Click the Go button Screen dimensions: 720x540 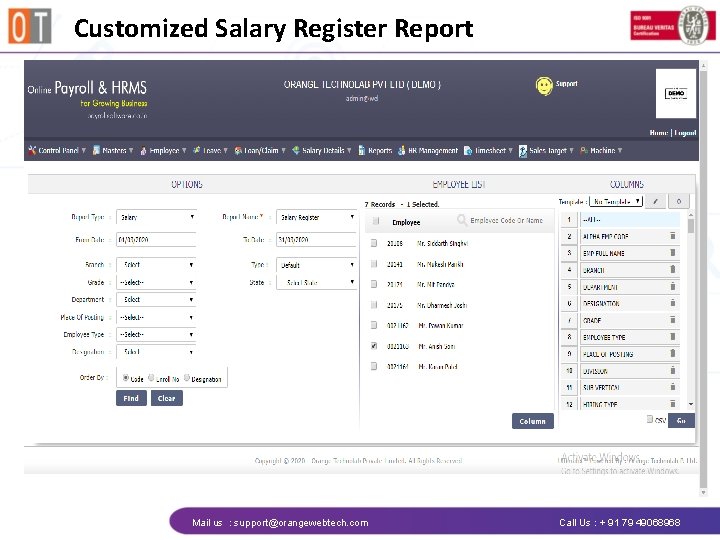tap(681, 420)
